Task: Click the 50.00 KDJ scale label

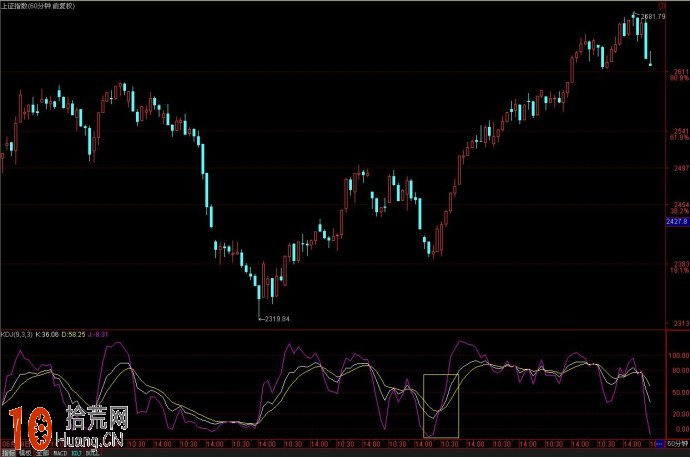Action: (x=681, y=392)
